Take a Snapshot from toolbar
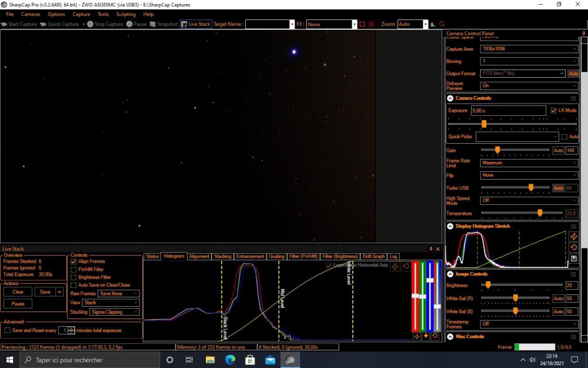 tap(164, 24)
